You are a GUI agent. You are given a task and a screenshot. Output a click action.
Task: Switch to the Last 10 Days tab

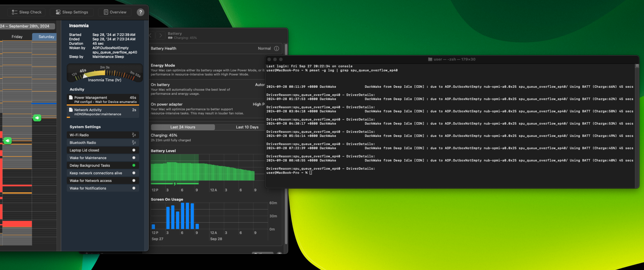click(247, 127)
